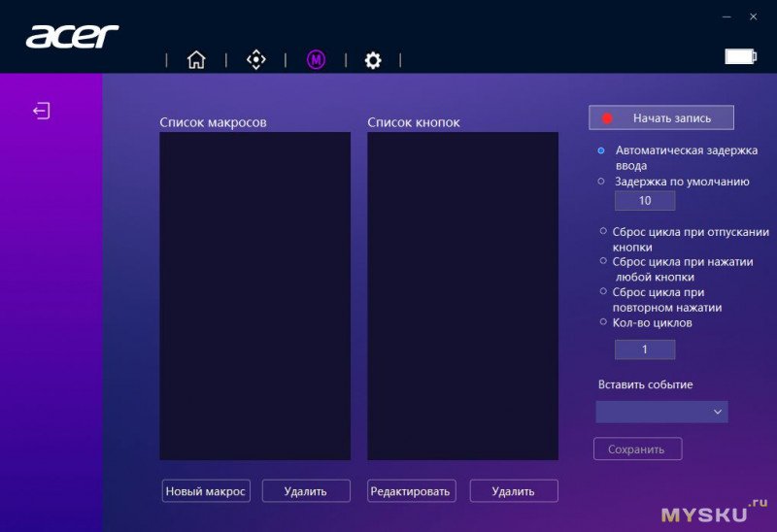This screenshot has width=777, height=532.
Task: Select the Macro (M) icon in top bar
Action: point(316,60)
